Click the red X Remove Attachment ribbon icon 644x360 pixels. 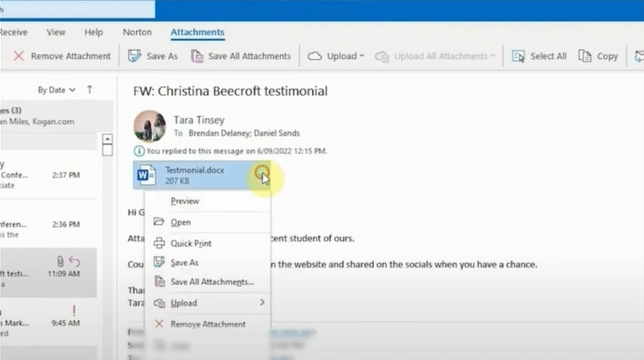pos(18,56)
